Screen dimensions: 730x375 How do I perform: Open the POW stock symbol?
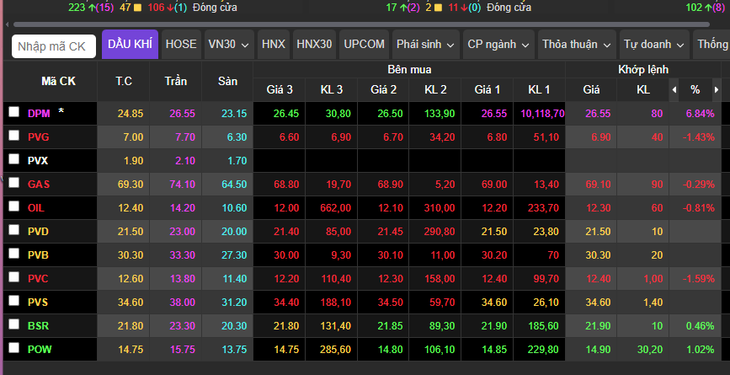pos(40,349)
